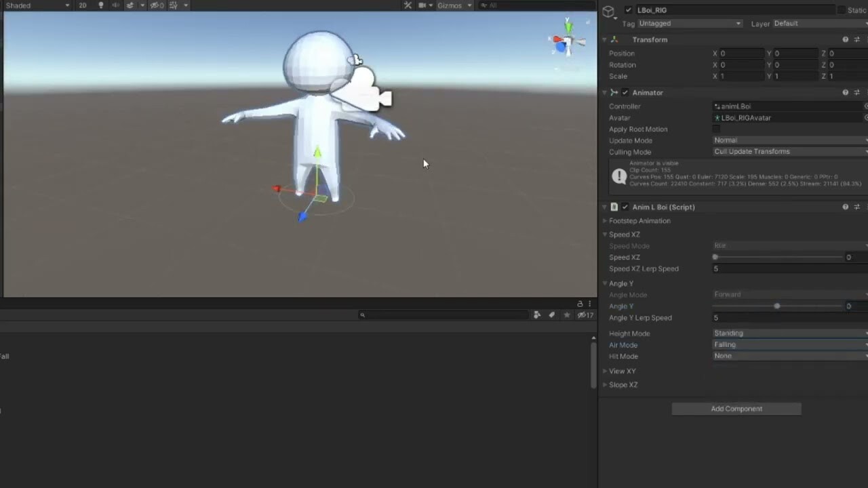Enable Apply Root Motion
The width and height of the screenshot is (868, 488).
pyautogui.click(x=716, y=129)
